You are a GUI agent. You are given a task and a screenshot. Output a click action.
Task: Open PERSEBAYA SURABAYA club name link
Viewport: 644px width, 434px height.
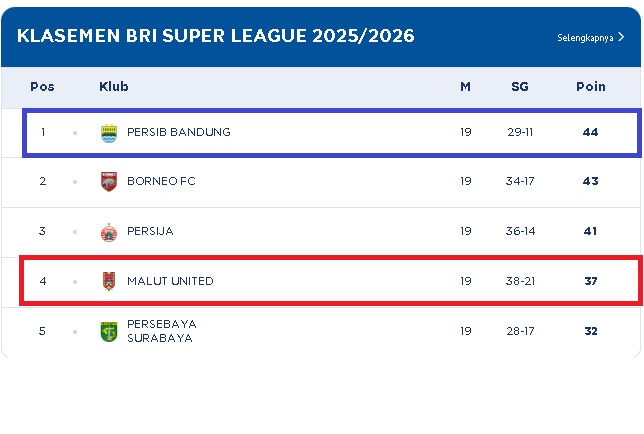[161, 331]
